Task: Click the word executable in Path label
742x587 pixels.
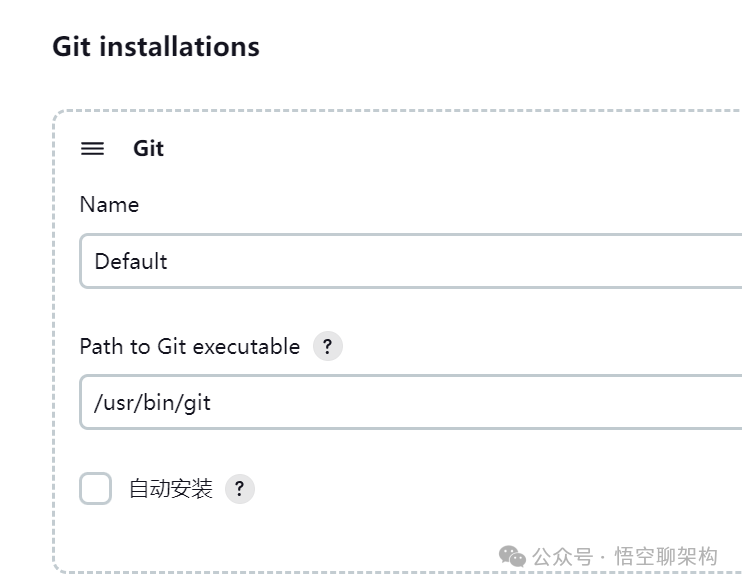Action: (x=246, y=347)
